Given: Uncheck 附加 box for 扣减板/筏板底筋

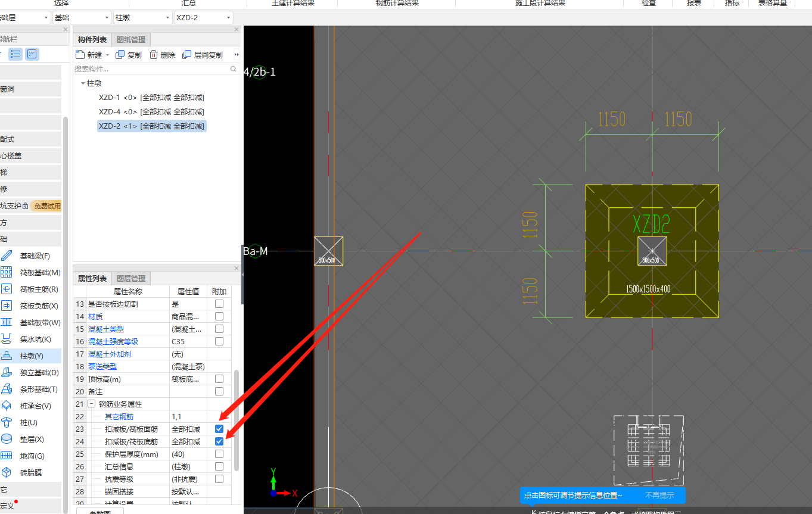Looking at the screenshot, I should 219,441.
